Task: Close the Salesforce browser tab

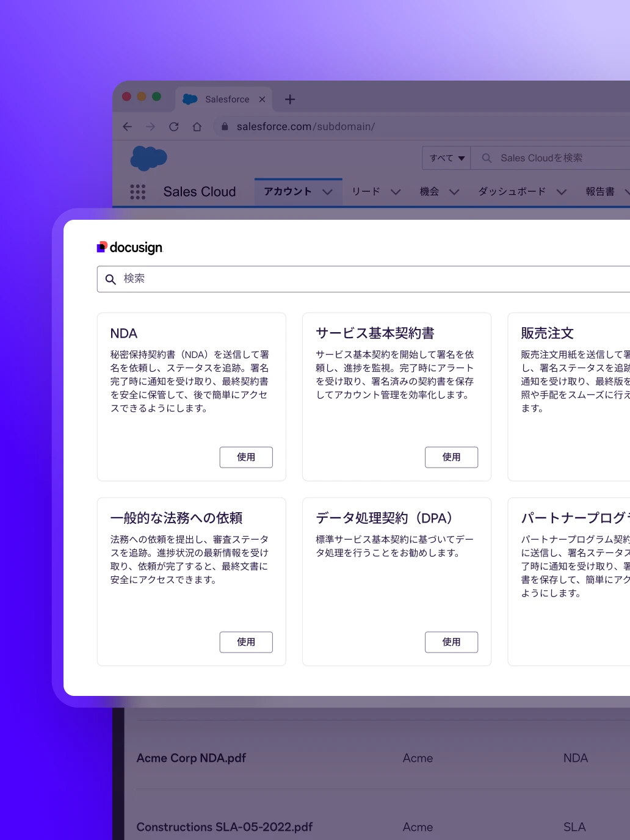Action: [262, 99]
